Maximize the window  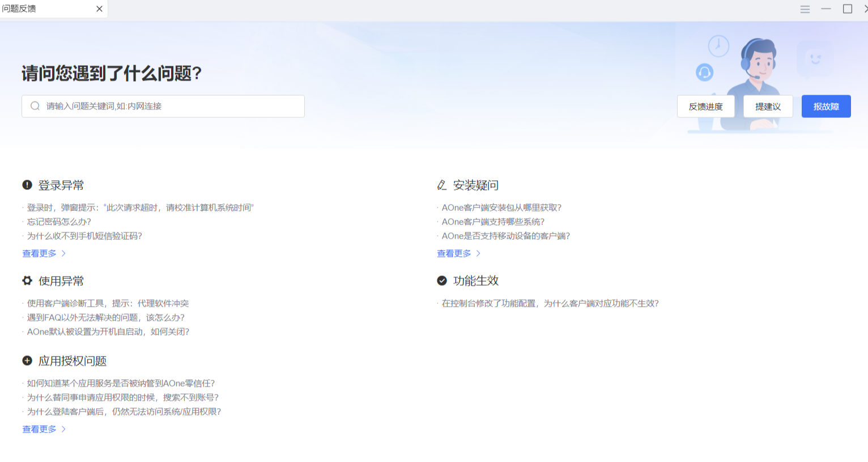848,9
